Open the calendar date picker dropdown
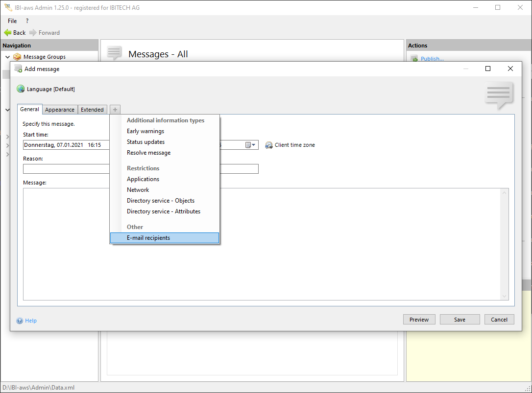The height and width of the screenshot is (393, 532). click(250, 145)
